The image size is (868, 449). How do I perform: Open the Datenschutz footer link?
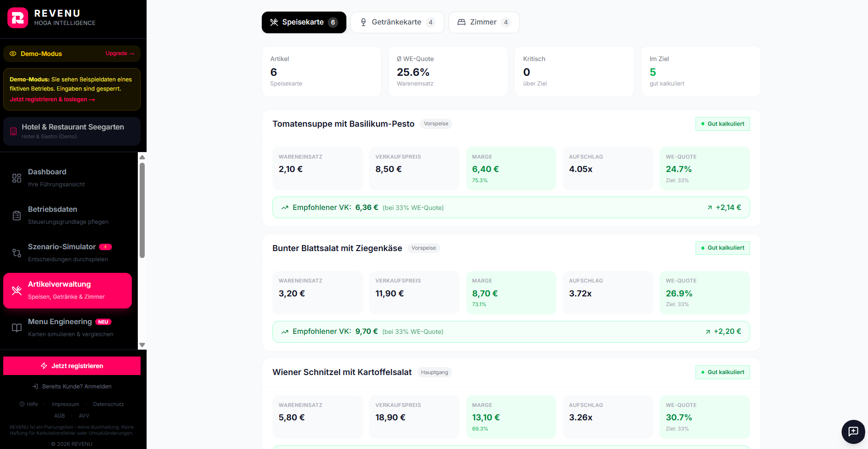click(108, 404)
